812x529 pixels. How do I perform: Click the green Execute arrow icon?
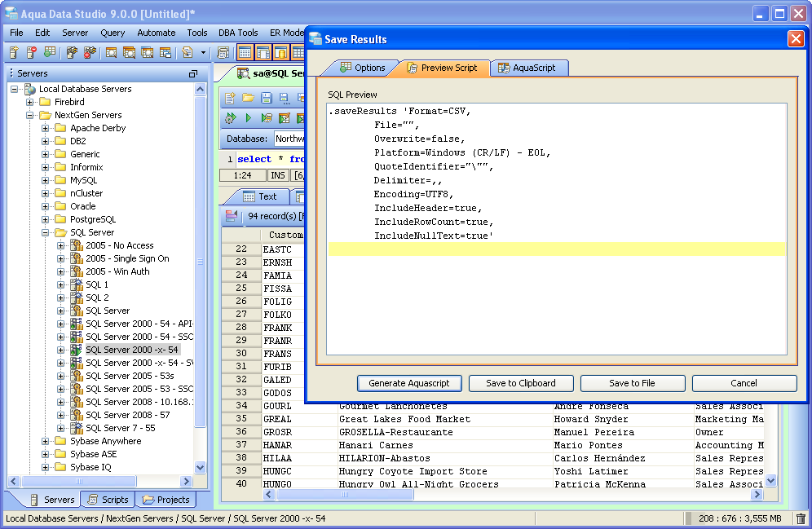(248, 118)
